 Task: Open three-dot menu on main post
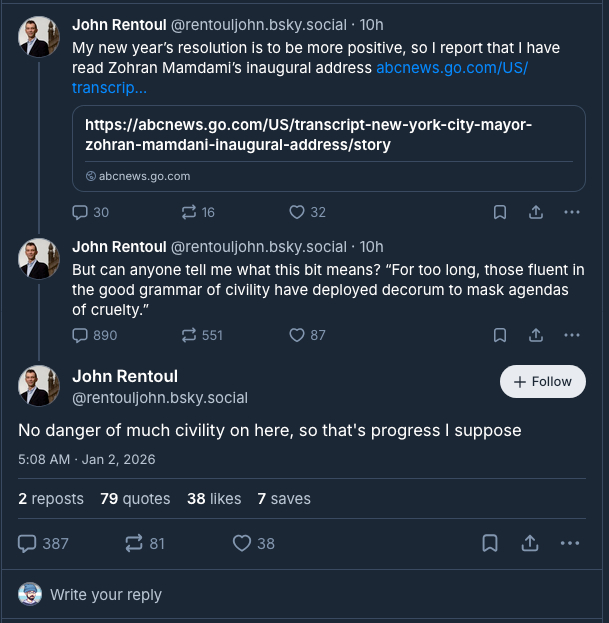coord(570,543)
